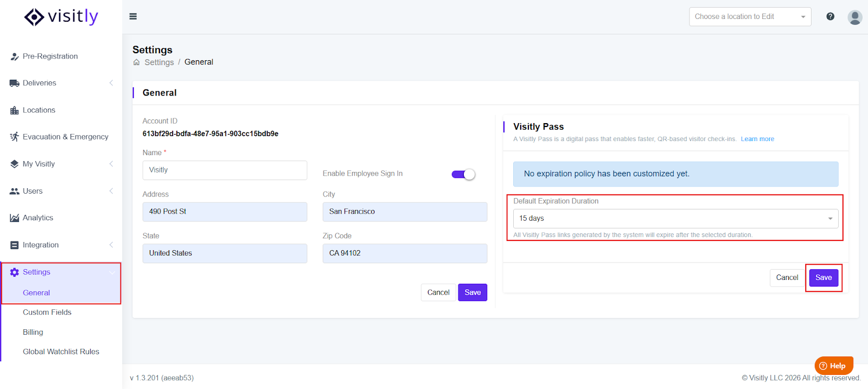This screenshot has height=389, width=868.
Task: Click the Users people icon
Action: [x=15, y=191]
